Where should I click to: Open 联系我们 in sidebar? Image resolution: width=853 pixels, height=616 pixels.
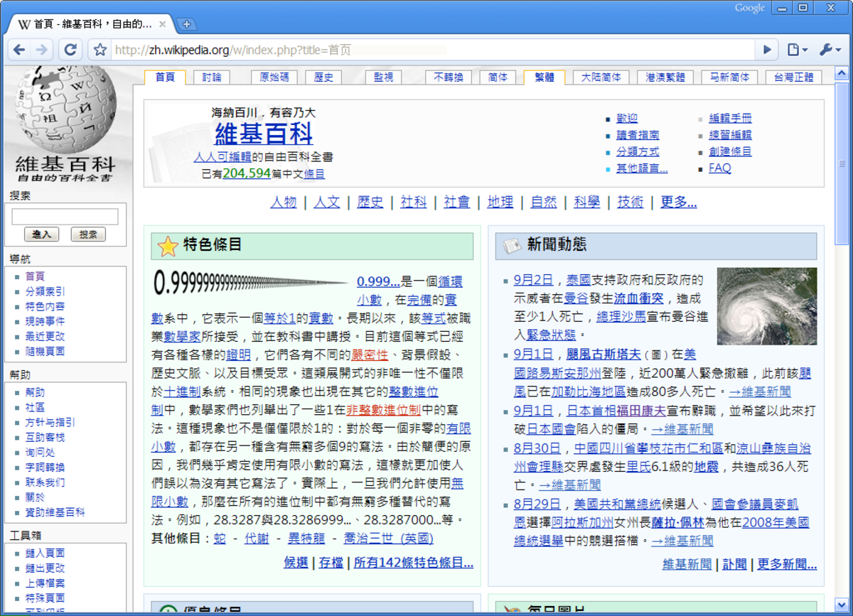[x=45, y=482]
